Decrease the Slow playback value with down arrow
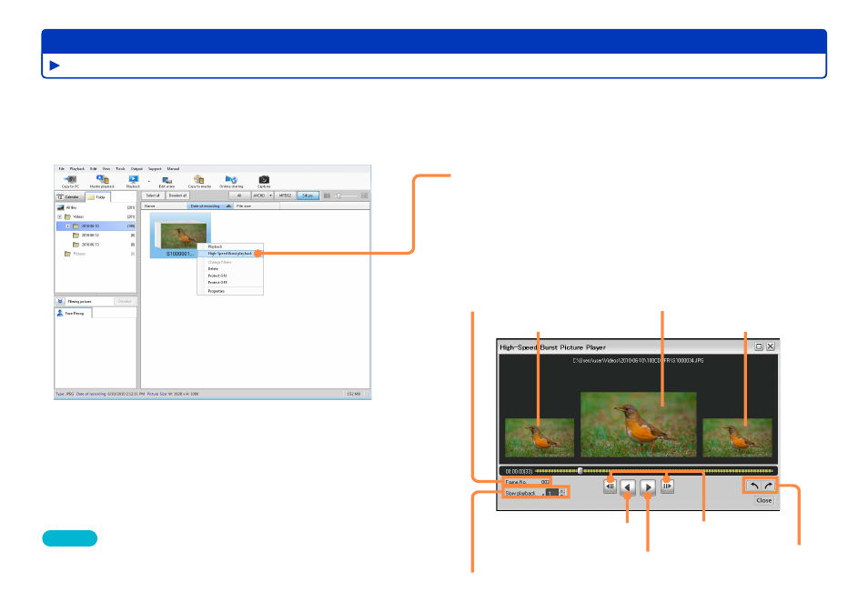868x612 pixels. (562, 495)
